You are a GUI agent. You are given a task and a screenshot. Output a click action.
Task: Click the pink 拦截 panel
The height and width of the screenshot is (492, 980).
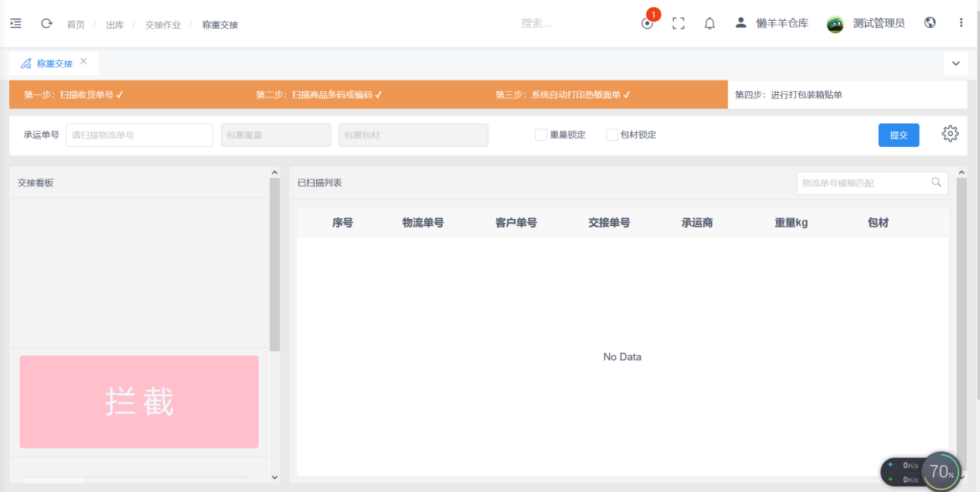point(139,402)
